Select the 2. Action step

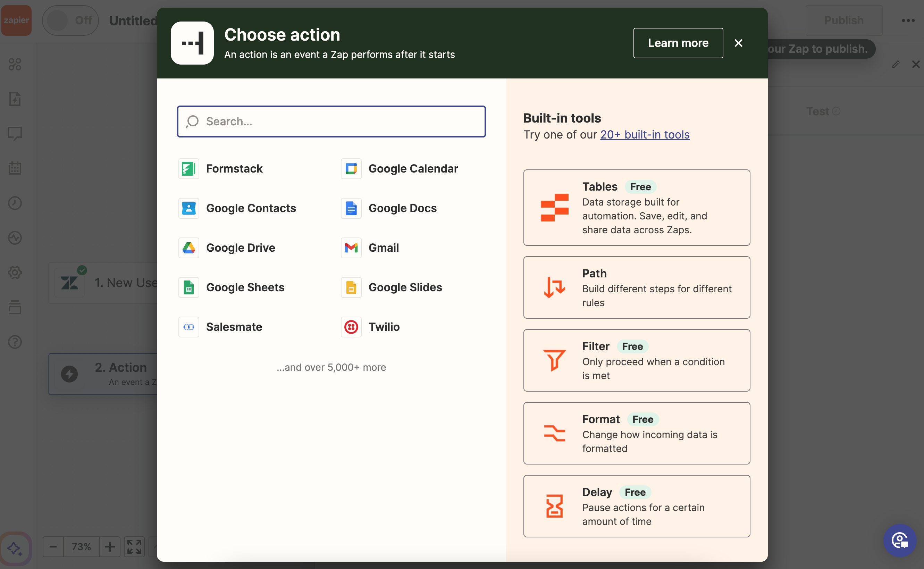click(x=103, y=374)
